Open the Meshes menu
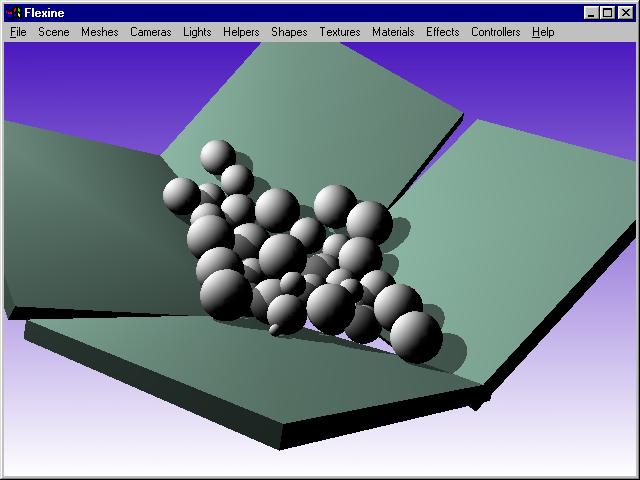Screen dimensions: 640x480 coord(100,32)
